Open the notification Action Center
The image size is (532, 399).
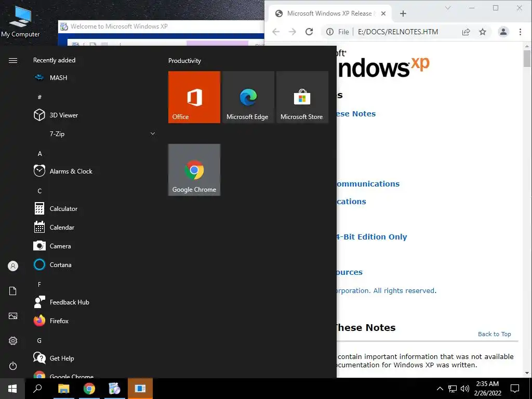pyautogui.click(x=515, y=389)
